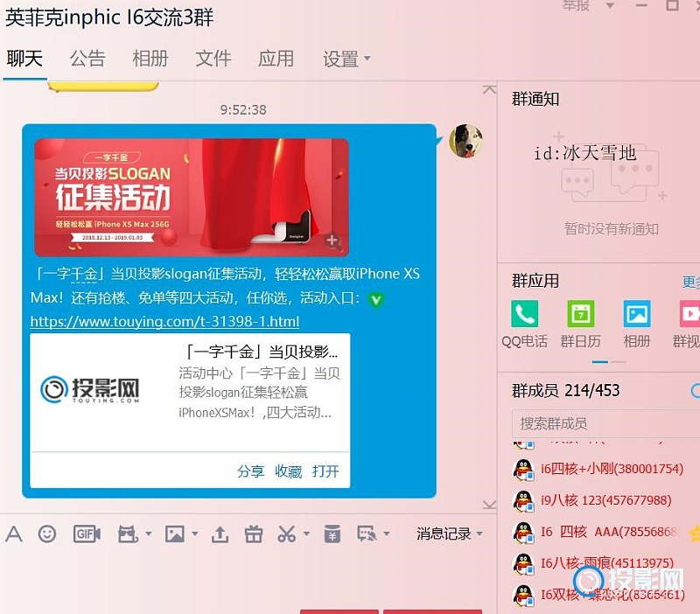This screenshot has width=700, height=614.
Task: Open the 设置 dropdown menu
Action: [346, 59]
